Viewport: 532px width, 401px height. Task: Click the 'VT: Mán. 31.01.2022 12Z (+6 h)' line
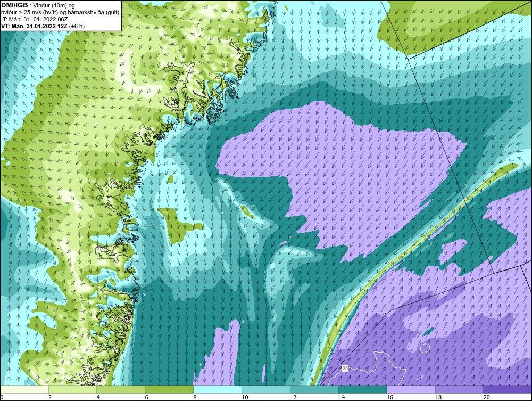pyautogui.click(x=43, y=26)
